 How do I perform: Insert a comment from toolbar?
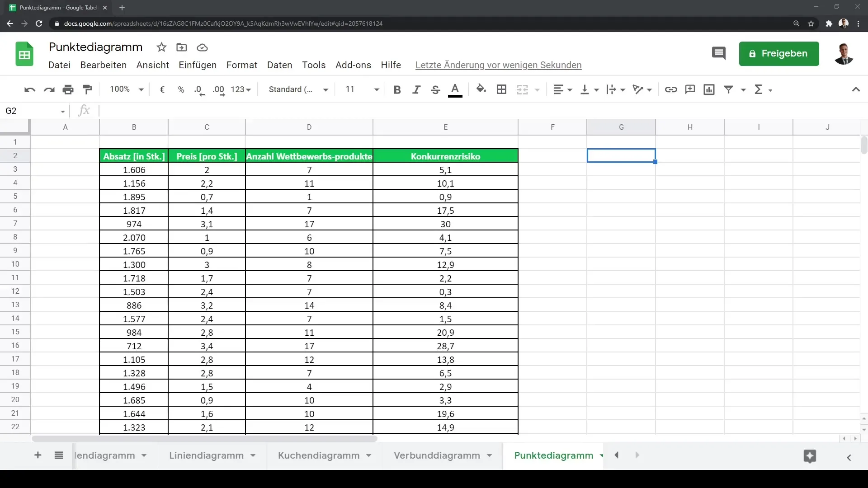click(690, 89)
